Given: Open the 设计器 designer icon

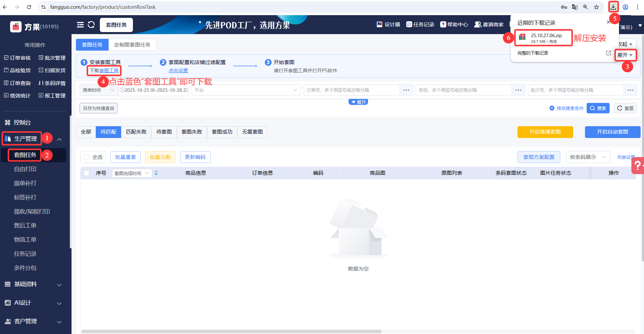Looking at the screenshot, I should coord(380,24).
